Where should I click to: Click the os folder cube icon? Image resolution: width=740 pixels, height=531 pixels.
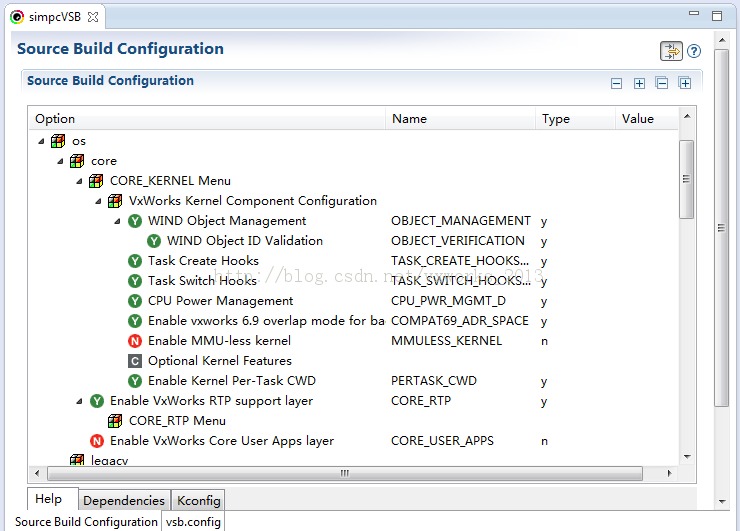pyautogui.click(x=58, y=141)
